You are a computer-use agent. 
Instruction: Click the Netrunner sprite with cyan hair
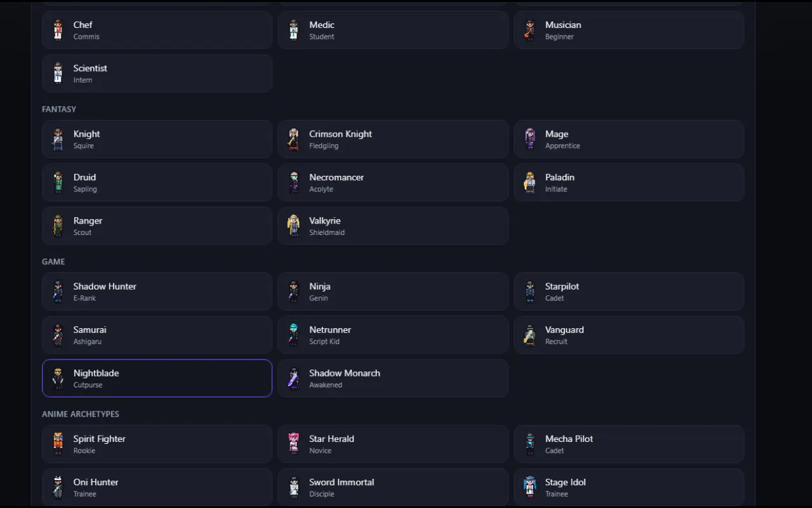point(294,335)
